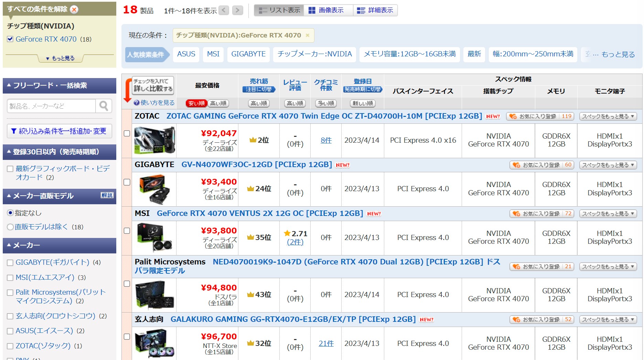Expand more popular search conditions もっと見る
This screenshot has height=360, width=644.
coord(618,54)
